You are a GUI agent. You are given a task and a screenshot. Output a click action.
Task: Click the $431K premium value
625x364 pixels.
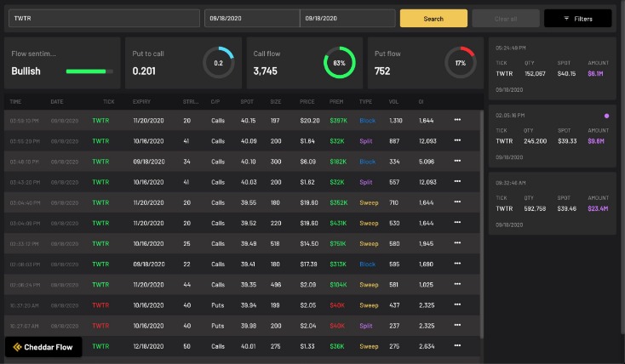click(x=338, y=223)
